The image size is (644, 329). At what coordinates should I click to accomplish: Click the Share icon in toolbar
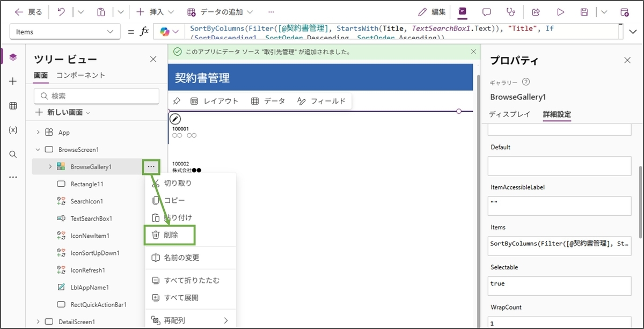[536, 12]
